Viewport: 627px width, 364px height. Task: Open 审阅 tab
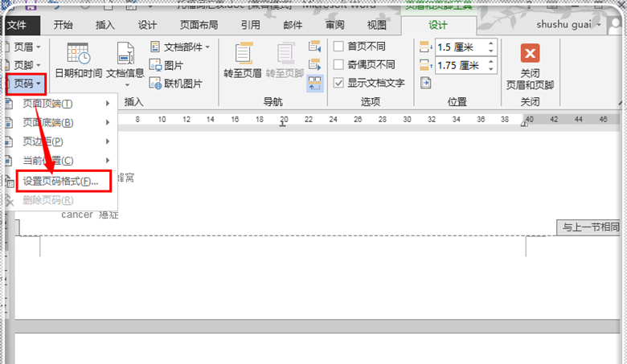334,25
